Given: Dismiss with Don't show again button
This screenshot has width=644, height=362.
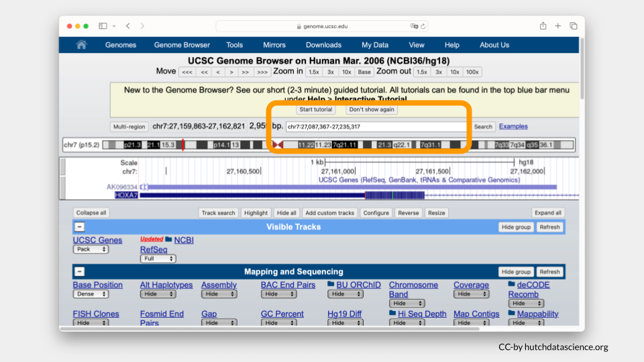Looking at the screenshot, I should 372,109.
